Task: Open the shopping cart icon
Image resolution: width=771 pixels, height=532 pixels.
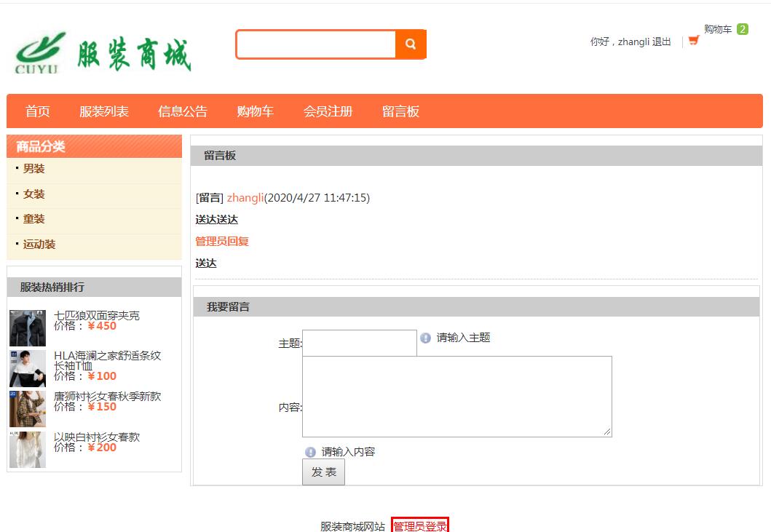Action: [693, 41]
